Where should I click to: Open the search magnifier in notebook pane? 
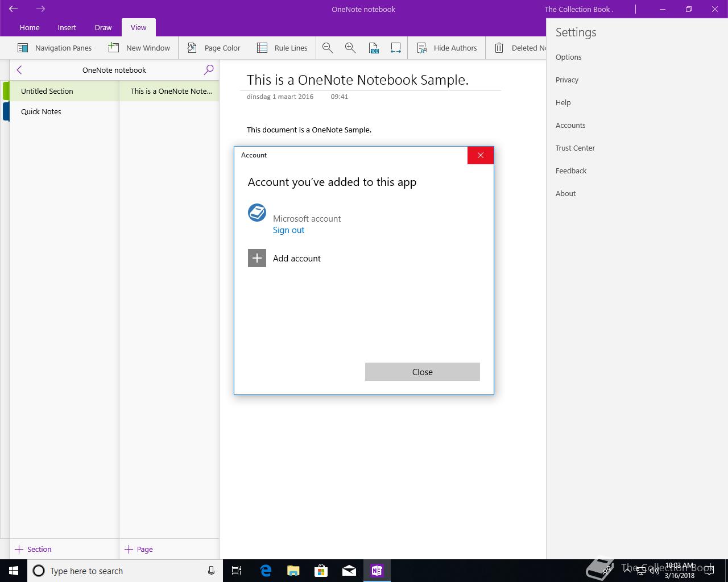[x=209, y=70]
